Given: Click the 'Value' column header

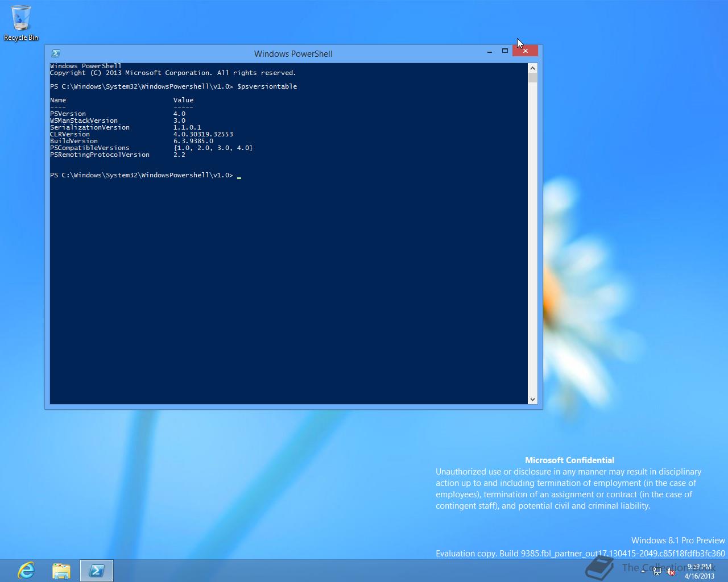Looking at the screenshot, I should tap(183, 100).
